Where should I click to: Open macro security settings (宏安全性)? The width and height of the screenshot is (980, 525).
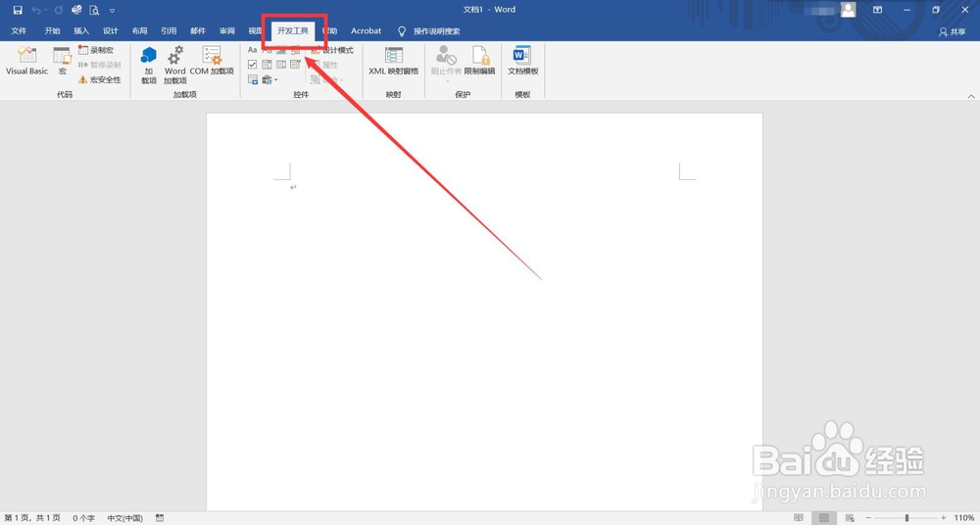point(99,79)
